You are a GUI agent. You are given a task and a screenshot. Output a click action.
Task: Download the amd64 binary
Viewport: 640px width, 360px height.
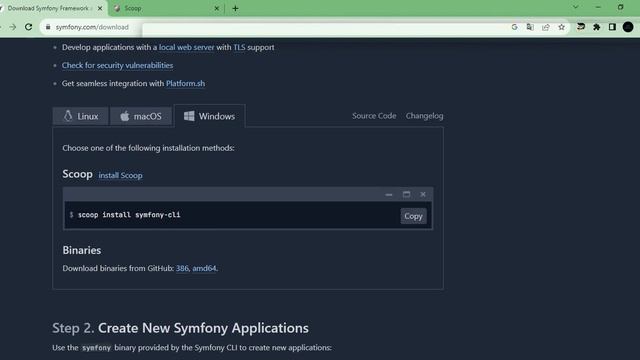pos(204,268)
